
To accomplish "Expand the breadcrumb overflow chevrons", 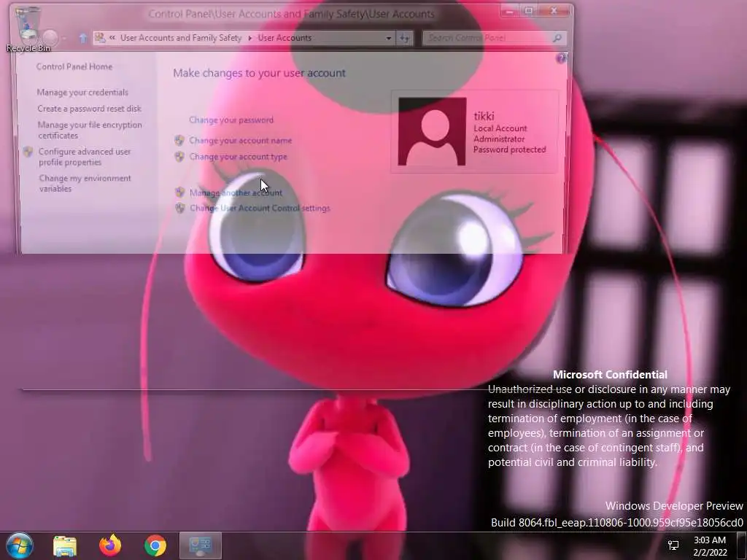I will tap(112, 38).
